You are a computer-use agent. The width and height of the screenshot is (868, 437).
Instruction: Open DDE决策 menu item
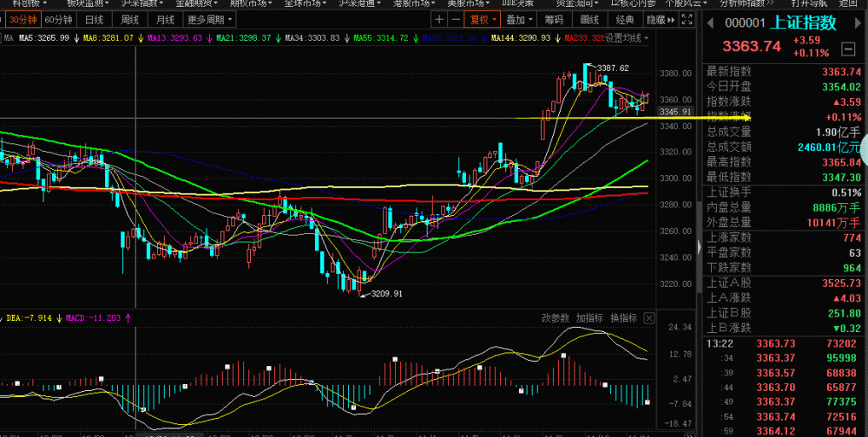pos(519,3)
